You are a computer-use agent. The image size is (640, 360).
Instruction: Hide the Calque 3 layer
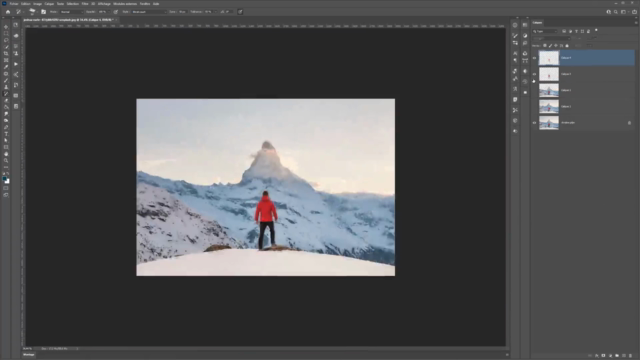(534, 74)
